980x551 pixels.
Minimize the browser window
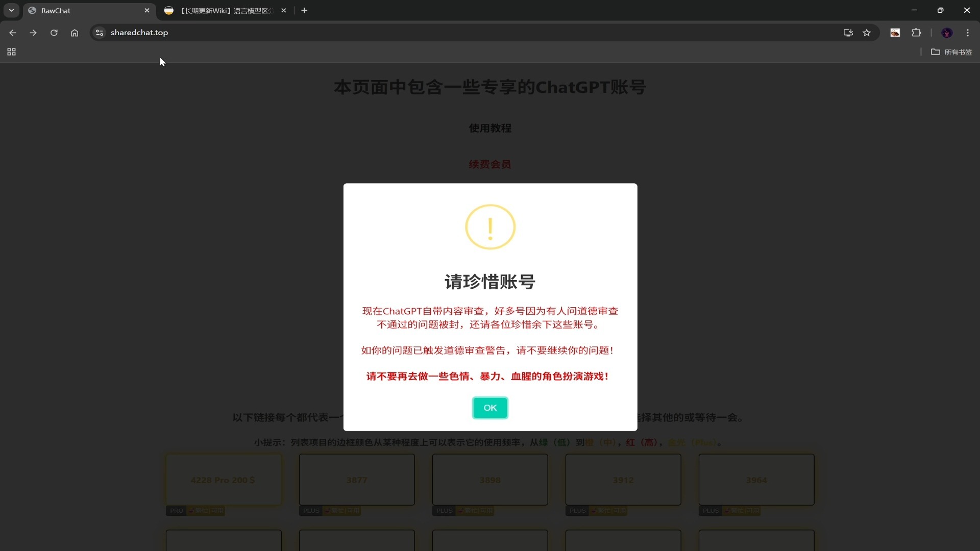914,10
